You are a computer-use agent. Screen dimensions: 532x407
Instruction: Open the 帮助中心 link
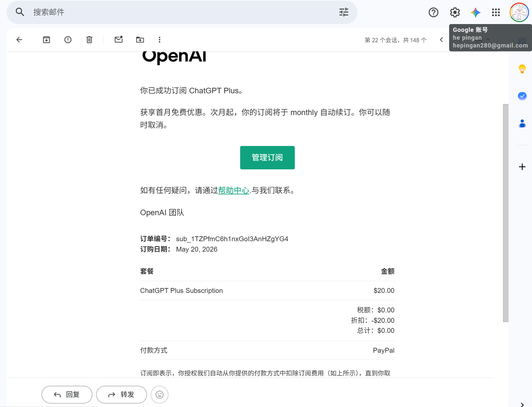pyautogui.click(x=234, y=190)
